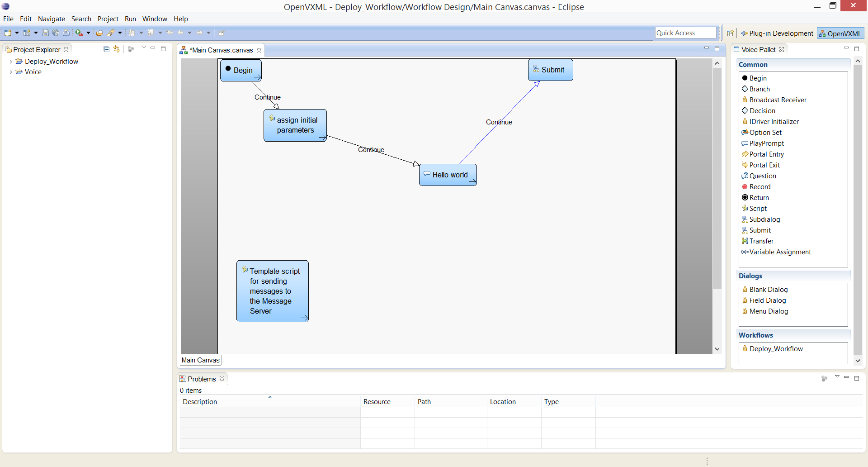Switch to Plug-in Development perspective

(777, 33)
